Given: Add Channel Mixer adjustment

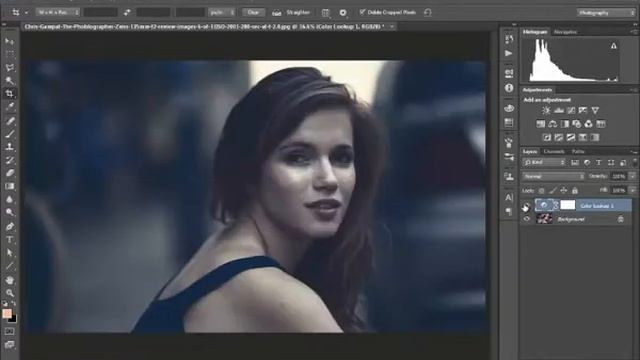Looking at the screenshot, I should (x=589, y=124).
